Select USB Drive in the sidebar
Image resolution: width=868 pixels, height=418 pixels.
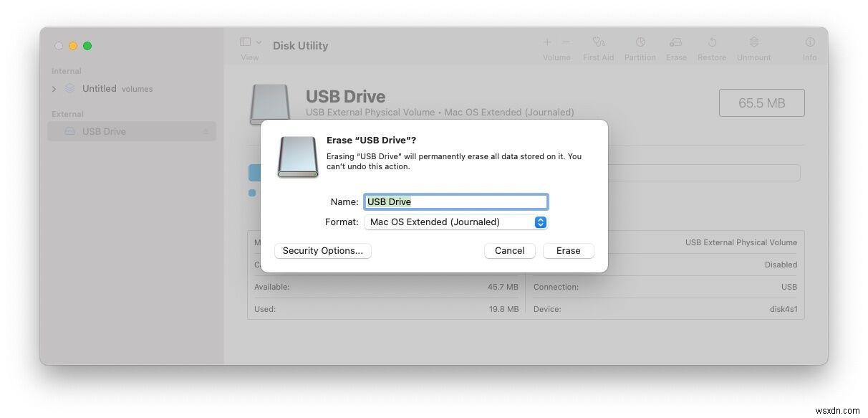point(132,131)
